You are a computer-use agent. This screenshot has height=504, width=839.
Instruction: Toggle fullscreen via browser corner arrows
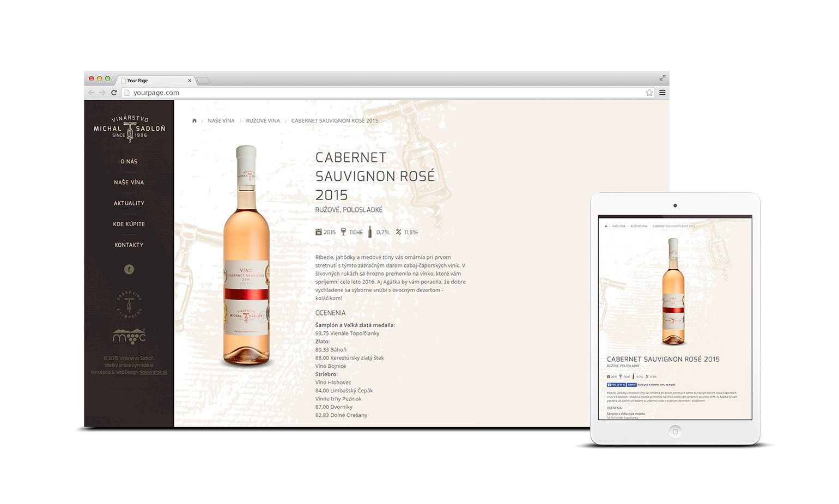point(662,78)
